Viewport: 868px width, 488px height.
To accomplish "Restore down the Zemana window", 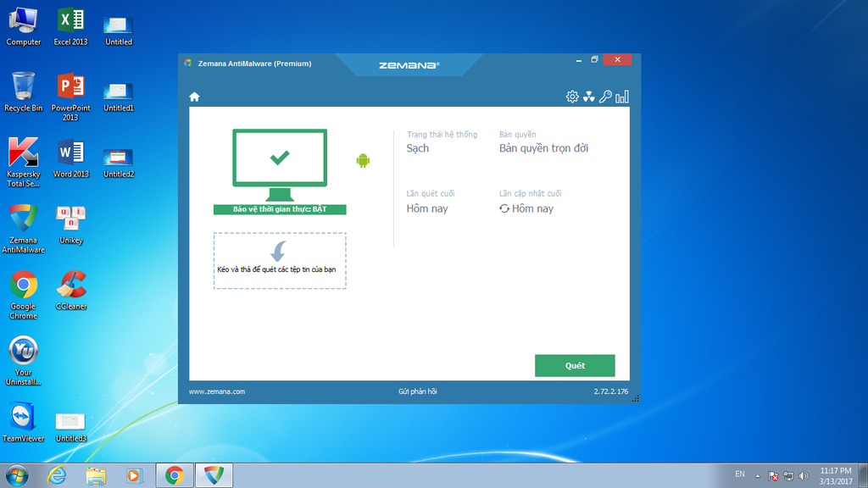I will coord(594,59).
